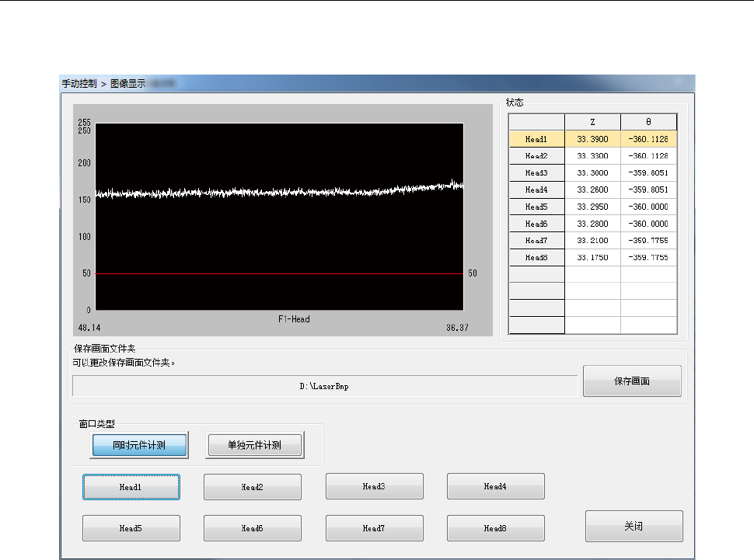Click the θ column header
The width and height of the screenshot is (754, 560).
(648, 122)
